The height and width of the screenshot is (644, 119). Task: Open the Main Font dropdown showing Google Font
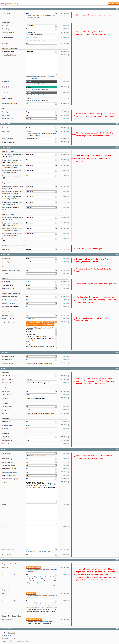coord(41,26)
